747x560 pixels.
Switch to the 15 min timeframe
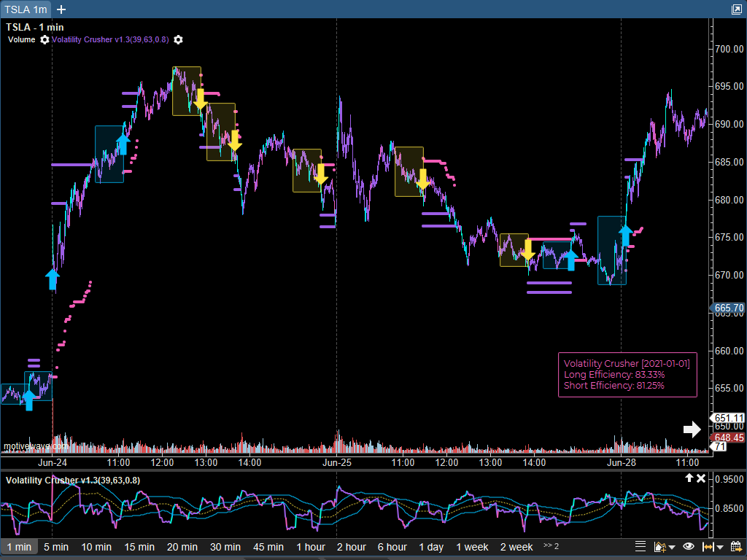(139, 547)
